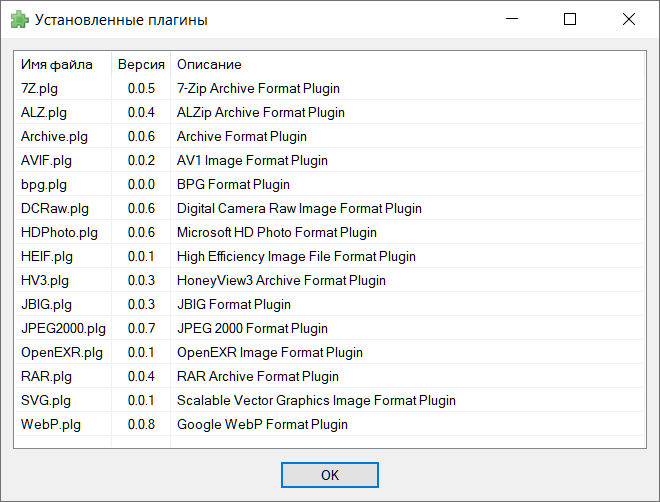Select the ALZ.plg plugin entry
660x502 pixels.
(x=330, y=112)
